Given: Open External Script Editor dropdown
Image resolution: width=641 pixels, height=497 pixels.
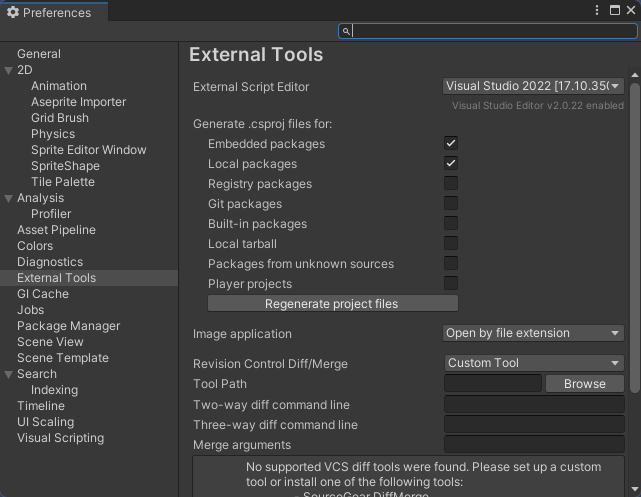Looking at the screenshot, I should 533,86.
